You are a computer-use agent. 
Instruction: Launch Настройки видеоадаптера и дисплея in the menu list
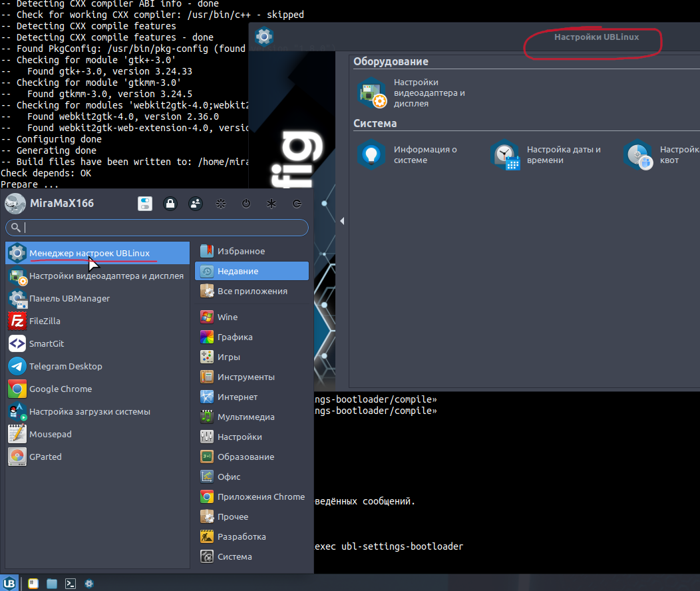click(97, 276)
